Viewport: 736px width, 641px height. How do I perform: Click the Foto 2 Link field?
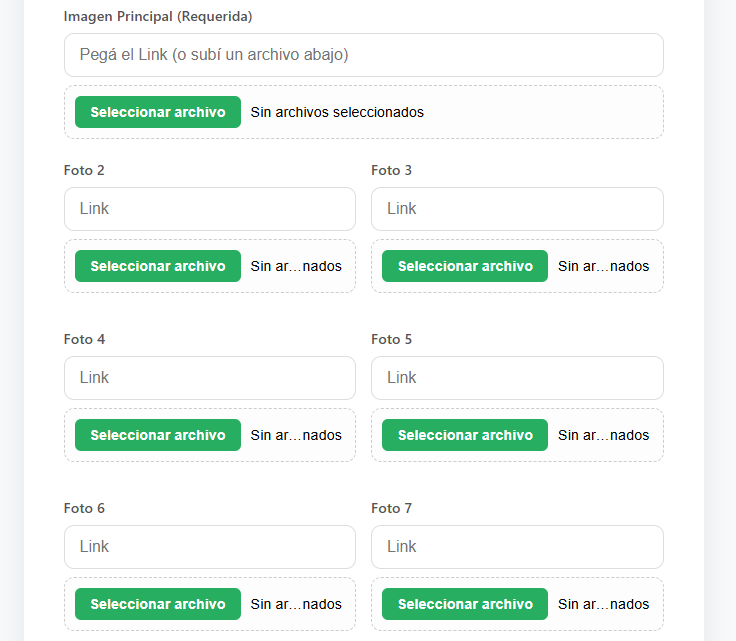210,209
